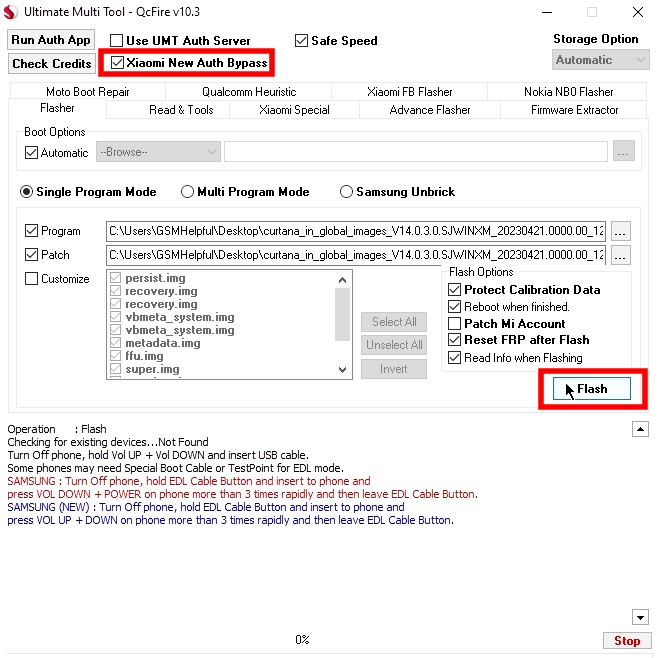Minimize the QcFire window
661x658 pixels.
(547, 12)
